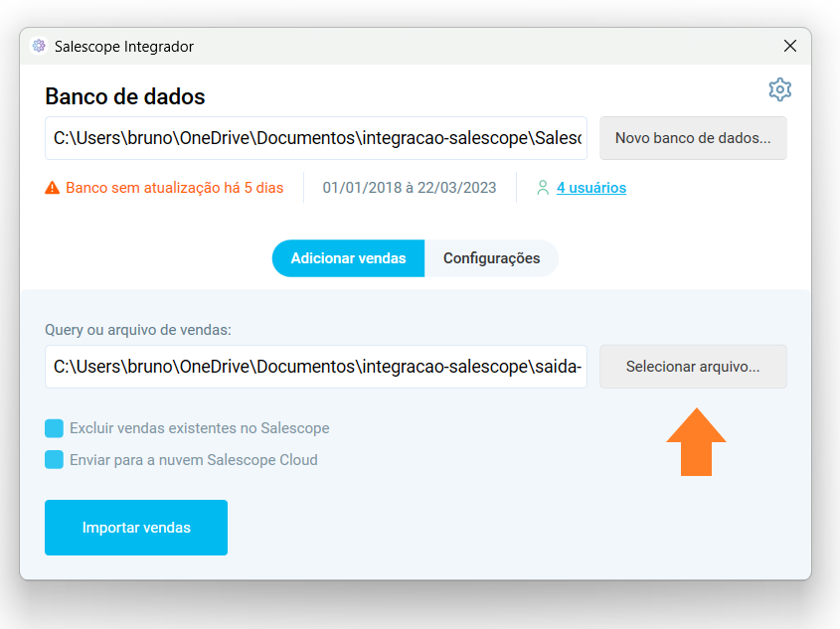The image size is (840, 629).
Task: Toggle Excluir vendas existentes no Salescope checkbox
Action: (x=54, y=428)
